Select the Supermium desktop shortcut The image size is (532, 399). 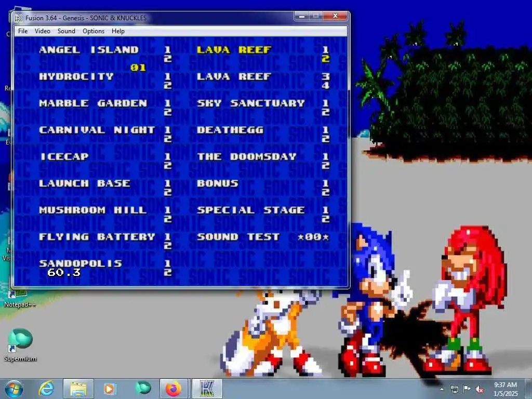20,345
